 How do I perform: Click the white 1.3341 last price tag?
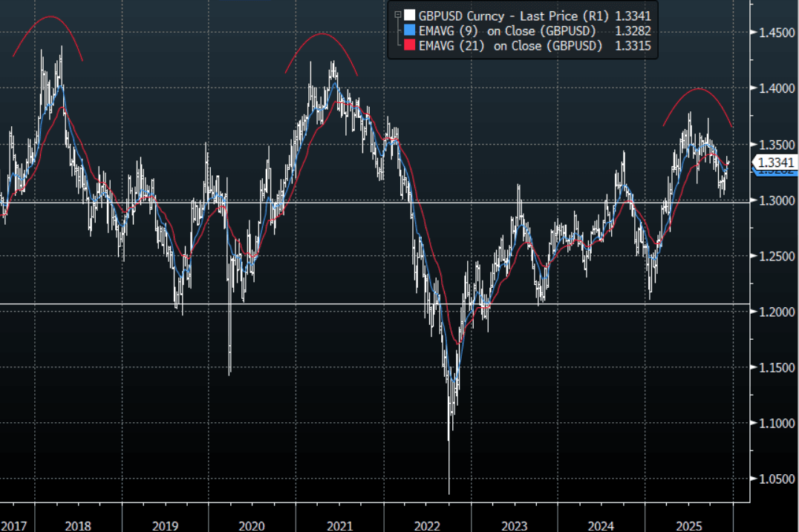tap(775, 163)
